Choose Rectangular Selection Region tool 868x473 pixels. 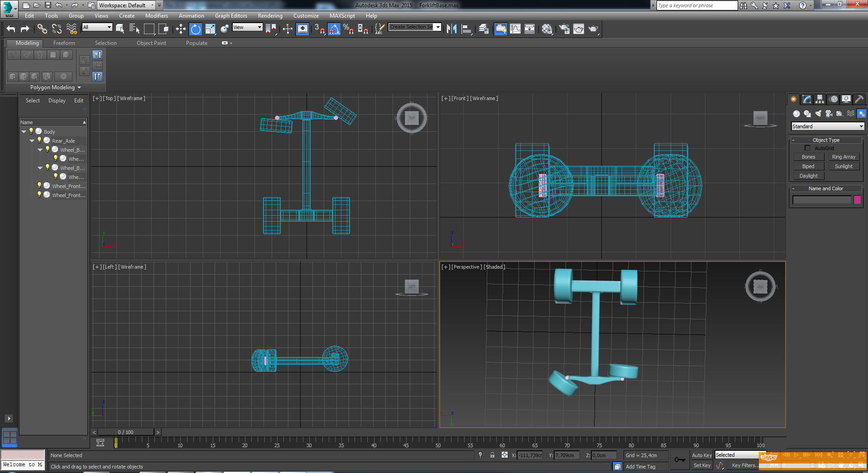coord(149,29)
